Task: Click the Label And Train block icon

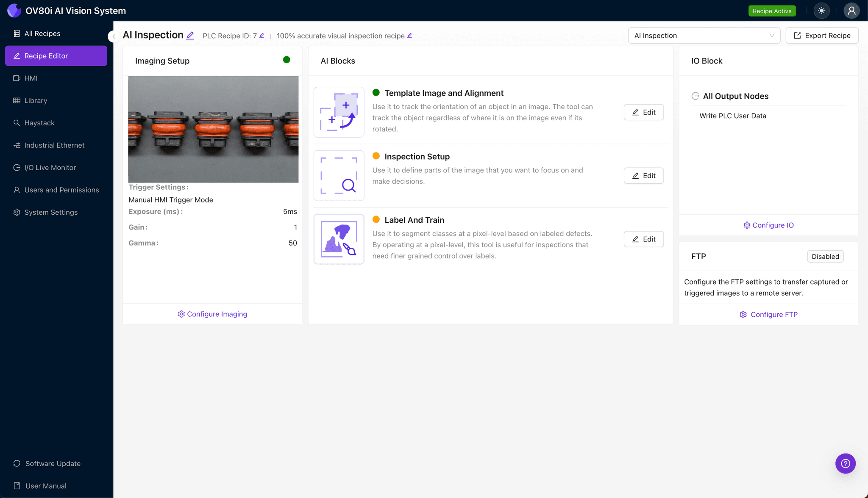Action: [339, 239]
